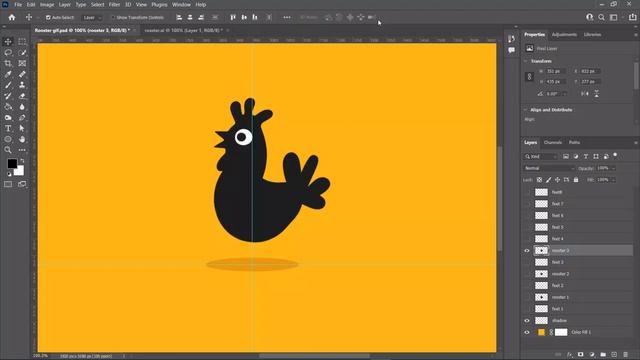Add a layer style (fx) icon
The height and width of the screenshot is (360, 640).
tap(570, 354)
